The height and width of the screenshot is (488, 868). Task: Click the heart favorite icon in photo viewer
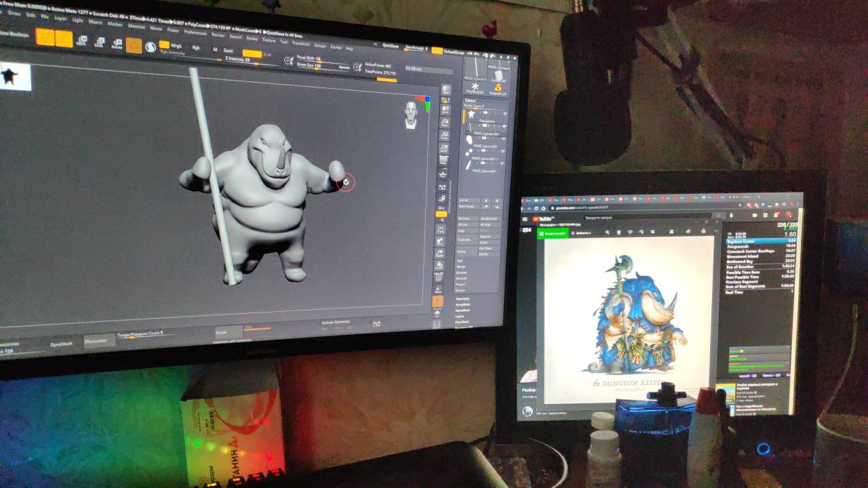tap(630, 232)
